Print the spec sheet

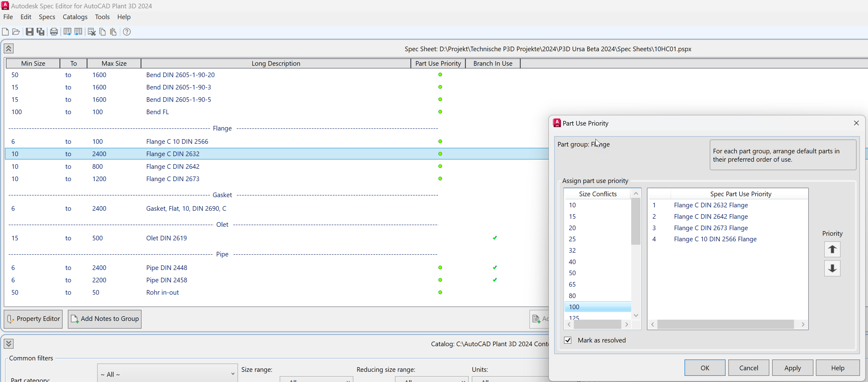(x=54, y=32)
